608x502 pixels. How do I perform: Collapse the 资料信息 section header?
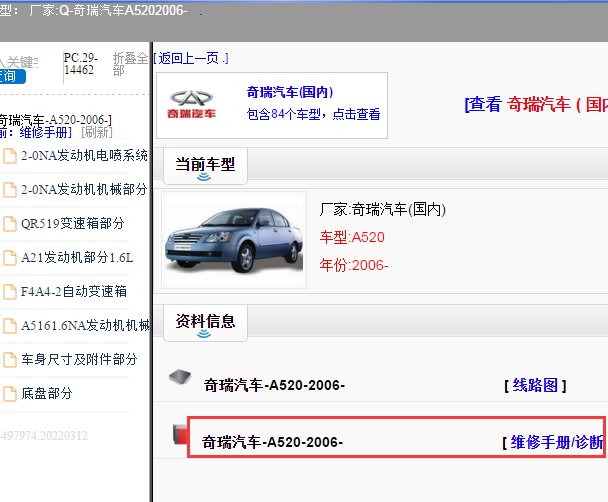205,323
